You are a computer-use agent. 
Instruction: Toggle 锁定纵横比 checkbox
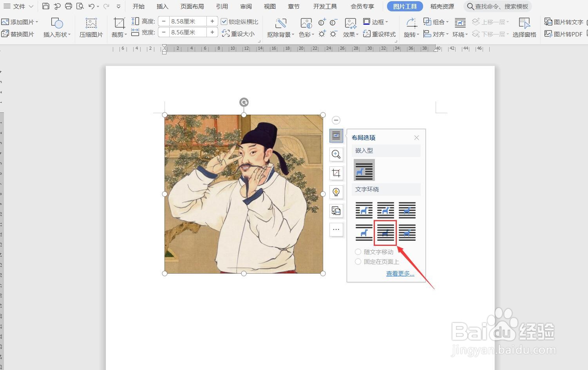point(224,22)
